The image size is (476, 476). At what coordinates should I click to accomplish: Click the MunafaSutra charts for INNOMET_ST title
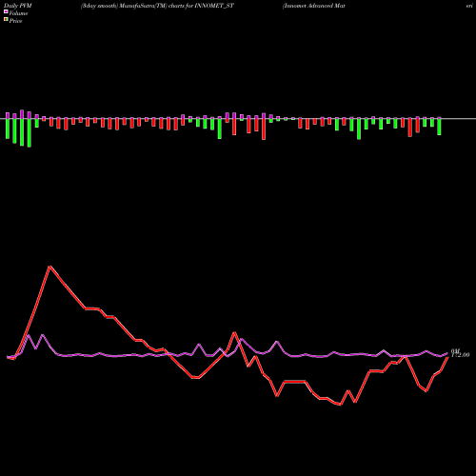[157, 6]
